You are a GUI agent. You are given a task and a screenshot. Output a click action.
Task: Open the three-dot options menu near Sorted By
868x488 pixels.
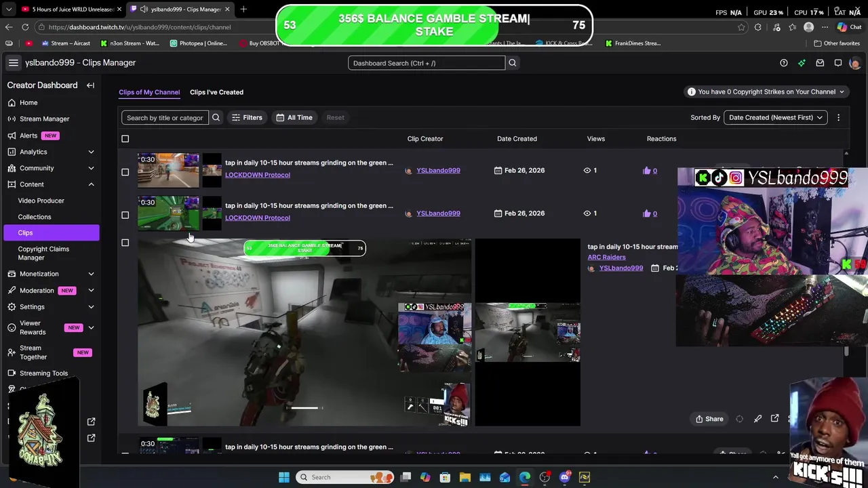838,117
